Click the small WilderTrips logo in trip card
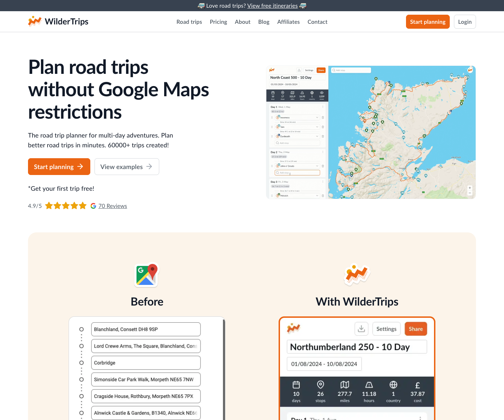 [x=294, y=328]
